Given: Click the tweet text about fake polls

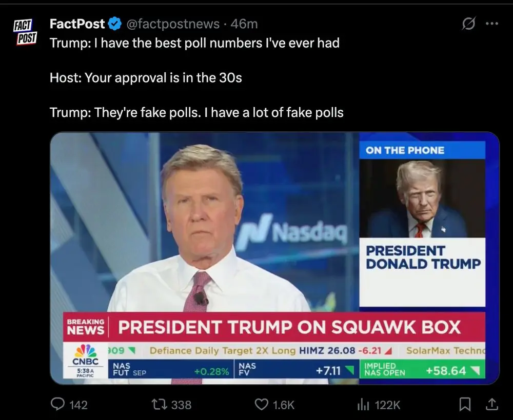Looking at the screenshot, I should (196, 112).
